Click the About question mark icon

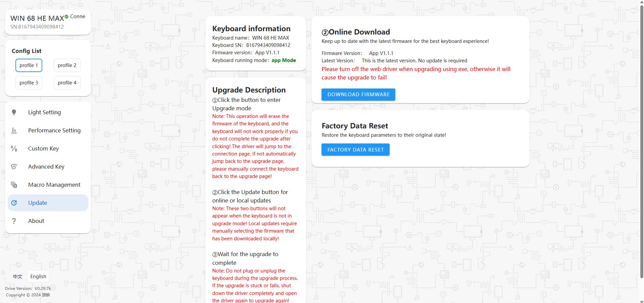point(14,221)
